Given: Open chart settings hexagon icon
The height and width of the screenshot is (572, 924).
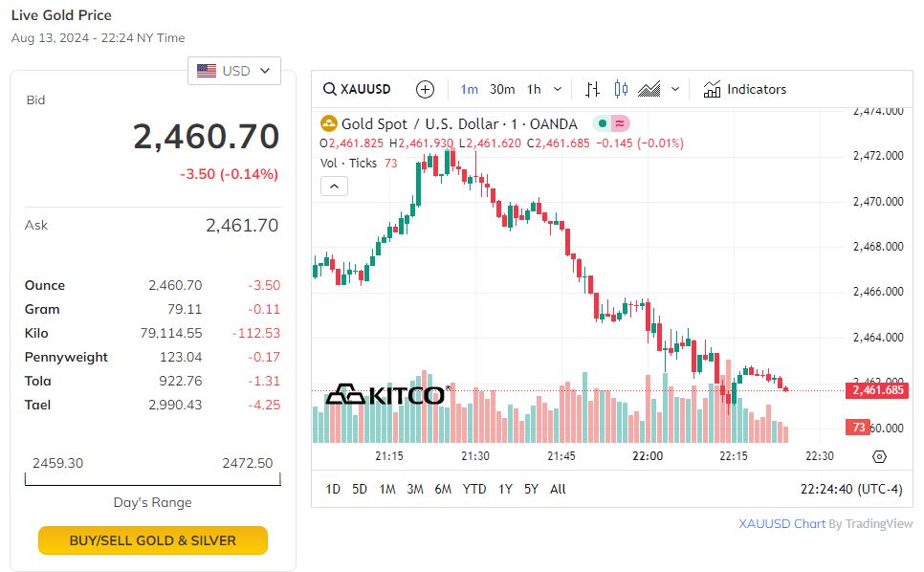Looking at the screenshot, I should click(x=879, y=456).
